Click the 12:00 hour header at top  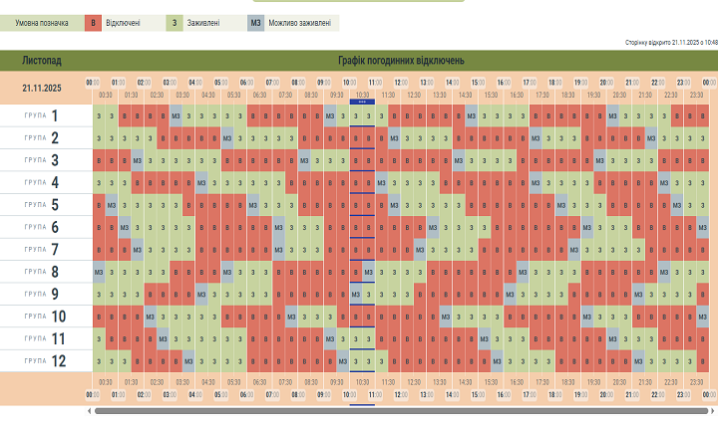point(400,82)
